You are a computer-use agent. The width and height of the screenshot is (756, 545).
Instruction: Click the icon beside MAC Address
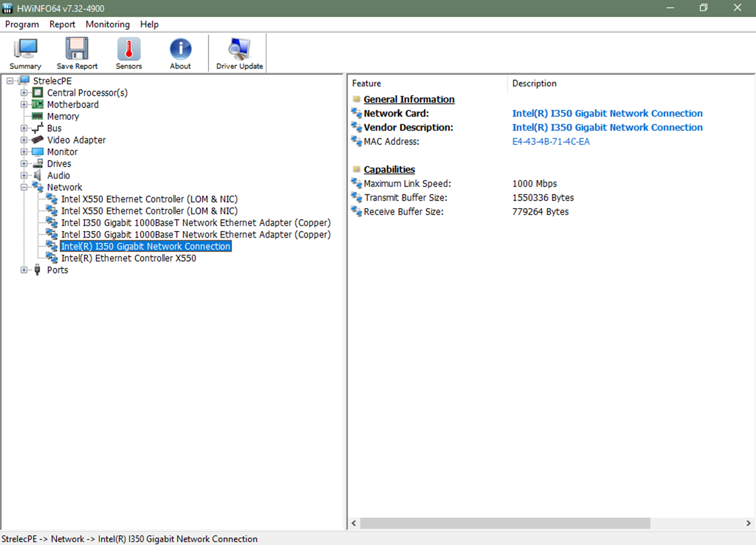(x=356, y=141)
